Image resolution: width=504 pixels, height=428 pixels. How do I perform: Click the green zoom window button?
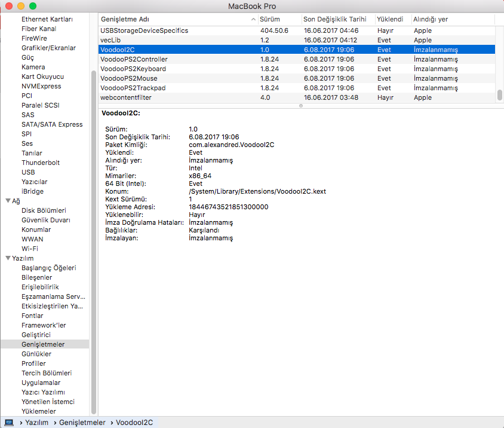tap(32, 6)
